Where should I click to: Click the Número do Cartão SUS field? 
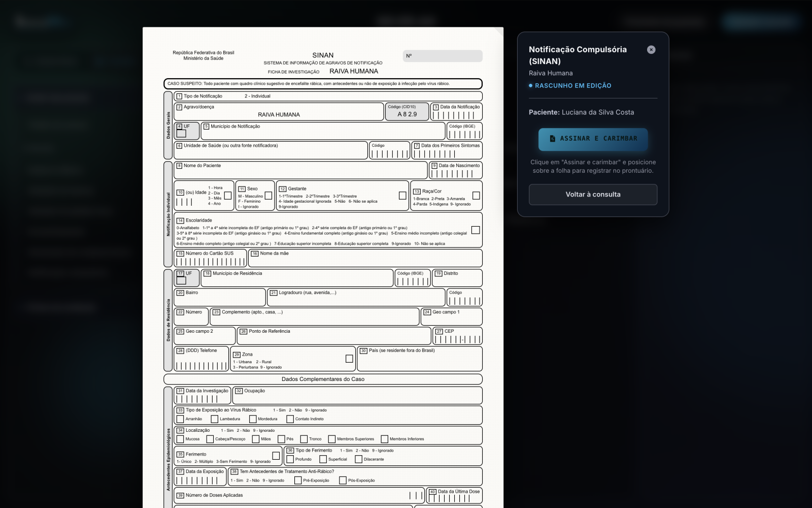tap(210, 258)
